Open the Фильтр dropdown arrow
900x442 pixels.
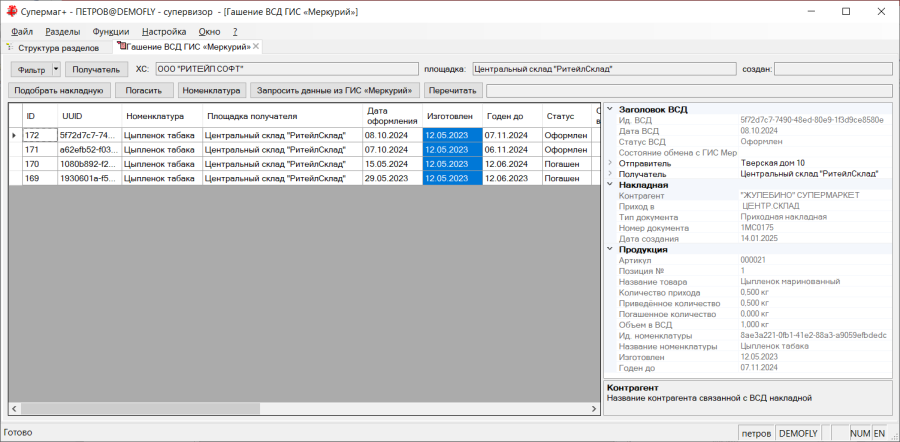(56, 69)
